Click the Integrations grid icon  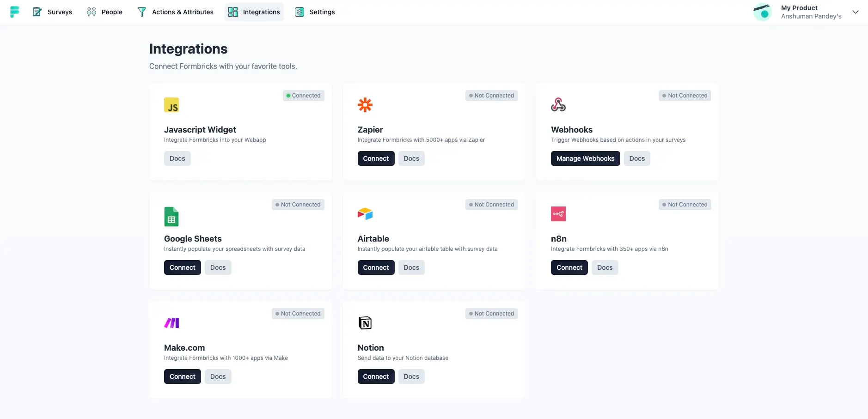click(233, 12)
